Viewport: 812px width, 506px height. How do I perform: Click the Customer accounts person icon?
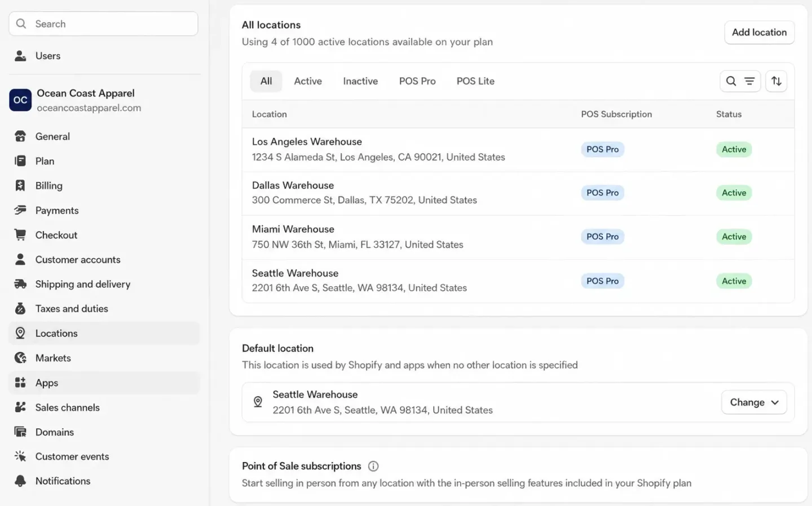click(20, 259)
